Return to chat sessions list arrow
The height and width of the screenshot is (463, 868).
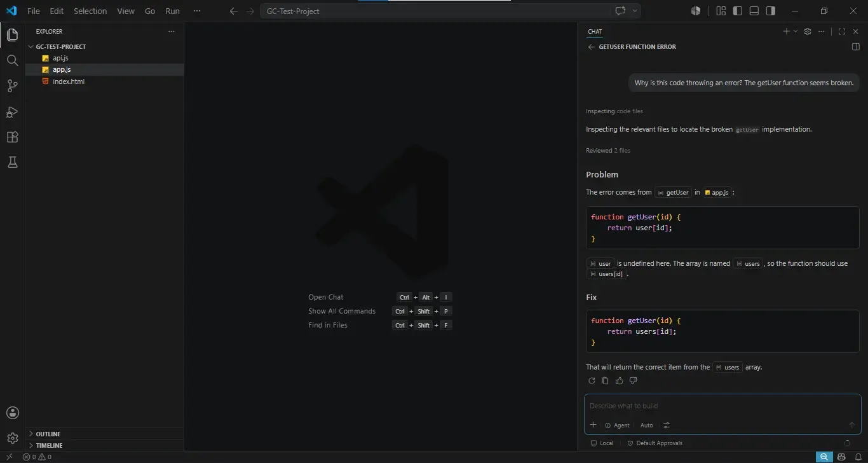pyautogui.click(x=591, y=47)
